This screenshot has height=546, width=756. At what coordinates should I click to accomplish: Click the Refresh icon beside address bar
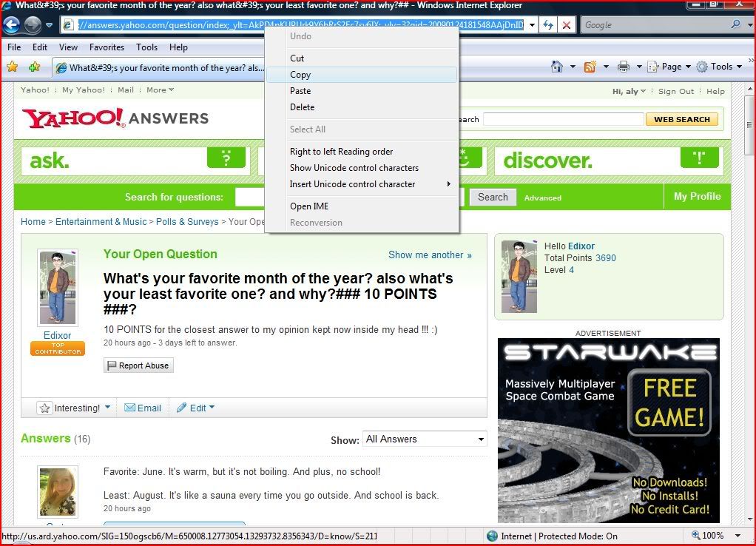(547, 25)
